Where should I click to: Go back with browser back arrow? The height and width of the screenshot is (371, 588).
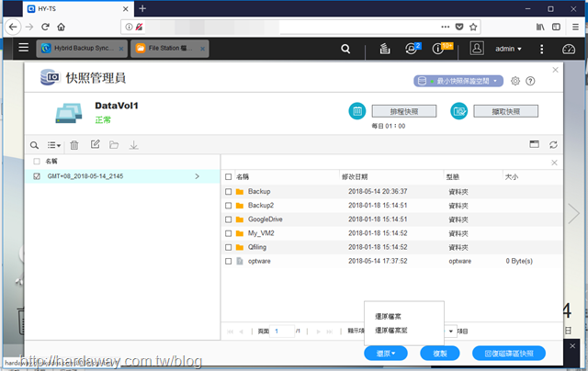click(13, 27)
